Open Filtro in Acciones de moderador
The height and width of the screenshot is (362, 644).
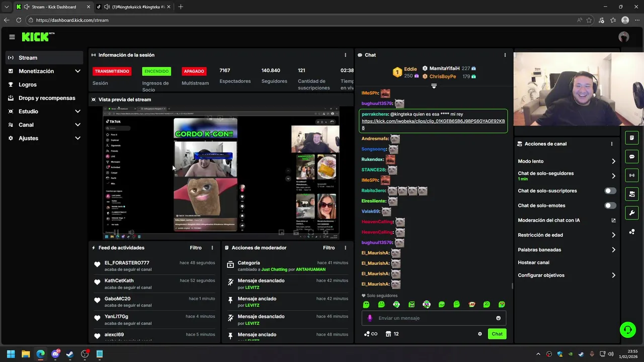click(x=329, y=248)
